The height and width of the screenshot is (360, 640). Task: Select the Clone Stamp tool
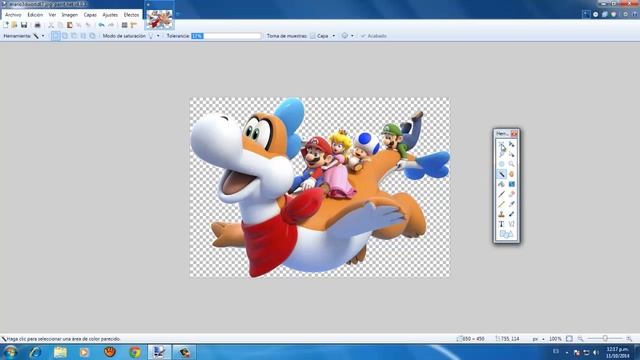pyautogui.click(x=502, y=214)
